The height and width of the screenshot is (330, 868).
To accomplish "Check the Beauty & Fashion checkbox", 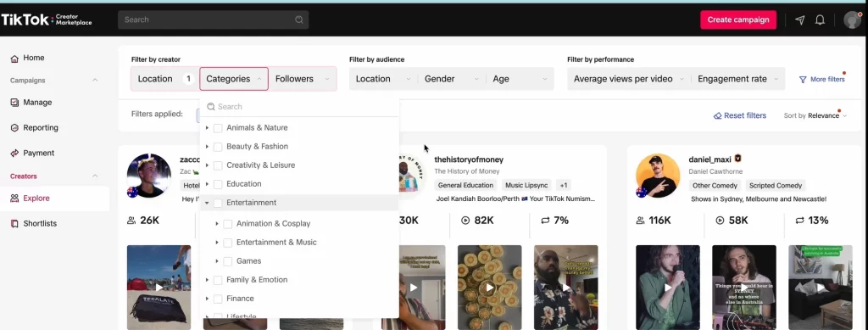I will click(218, 147).
